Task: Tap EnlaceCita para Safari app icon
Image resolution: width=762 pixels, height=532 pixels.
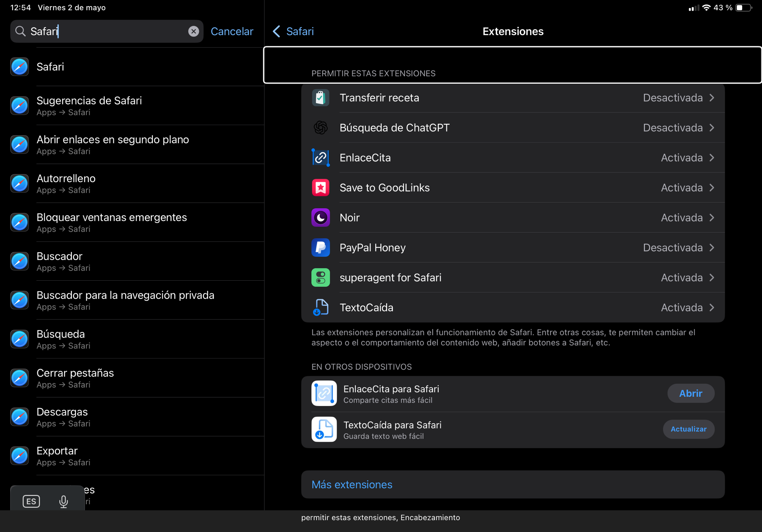Action: click(x=324, y=393)
